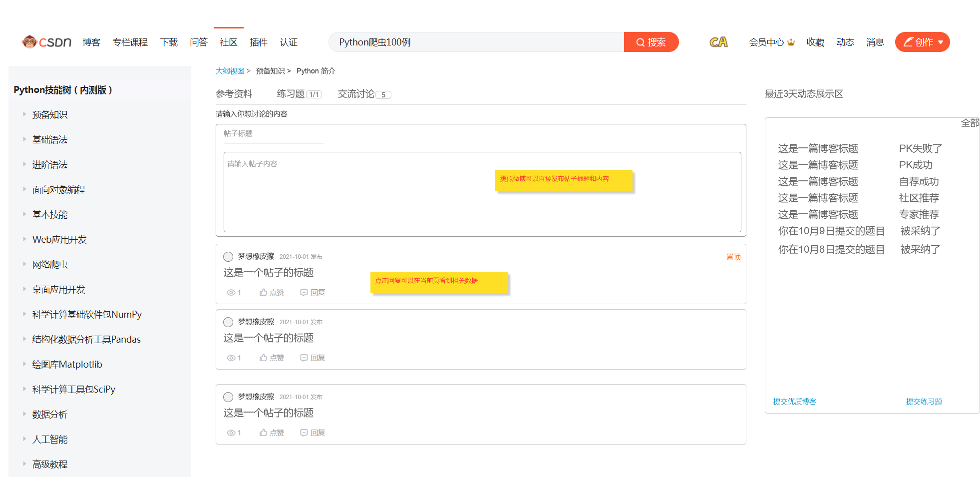The image size is (980, 477).
Task: Open the 创作 dropdown arrow
Action: pyautogui.click(x=941, y=42)
